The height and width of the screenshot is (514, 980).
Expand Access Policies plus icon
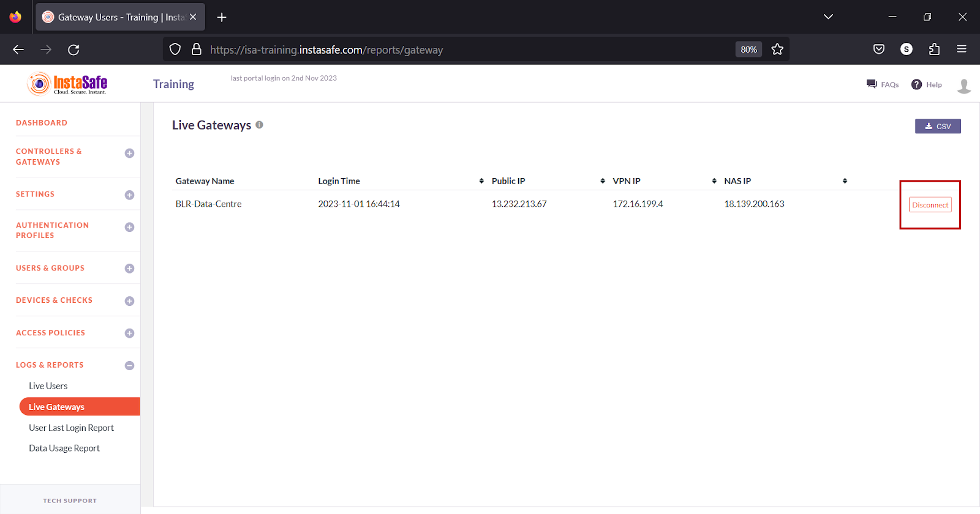129,333
